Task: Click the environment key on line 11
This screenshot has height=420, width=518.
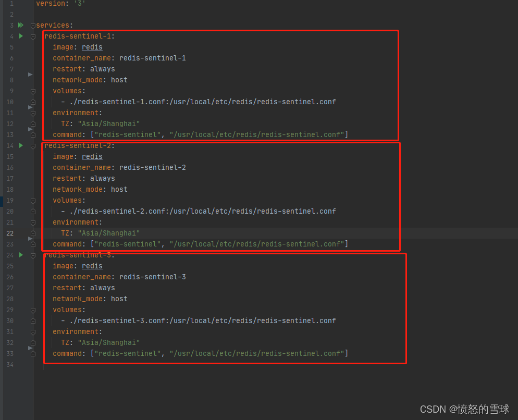Action: click(76, 113)
